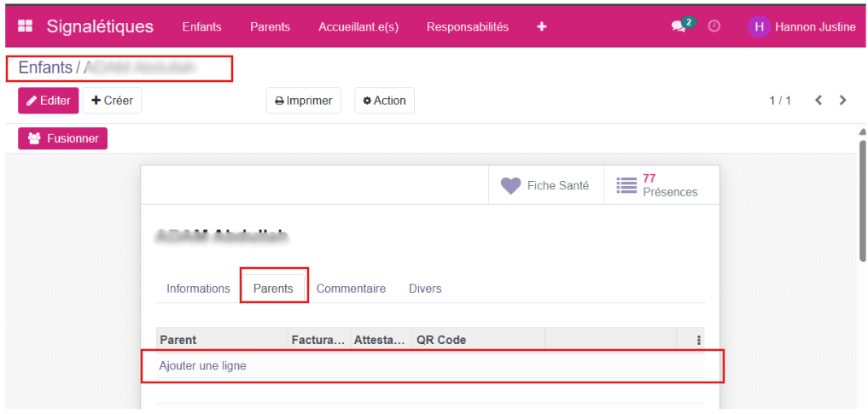Open the conversations chat icon with badge
The width and height of the screenshot is (868, 414).
pos(680,26)
